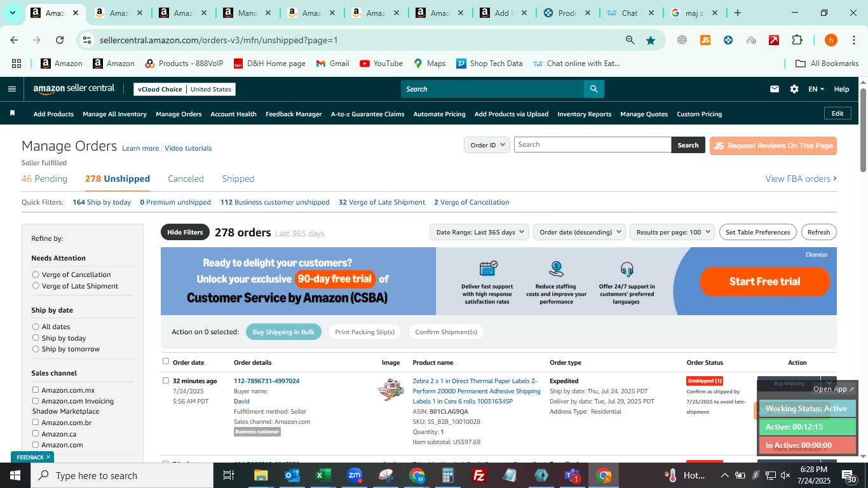868x488 pixels.
Task: Open Account Health in the nav bar
Action: tap(233, 114)
